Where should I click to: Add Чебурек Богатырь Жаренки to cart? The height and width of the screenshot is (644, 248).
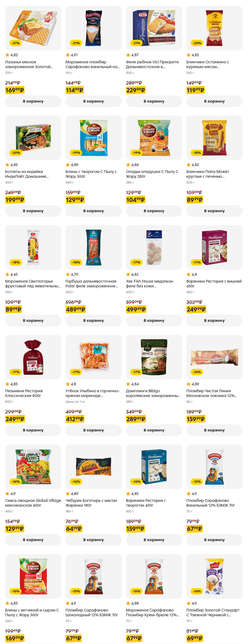tap(93, 540)
